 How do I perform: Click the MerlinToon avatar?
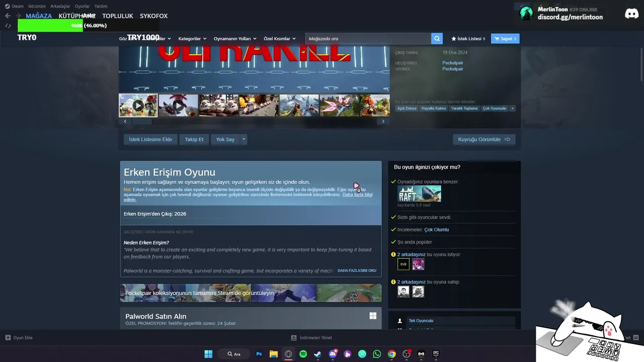[x=526, y=13]
